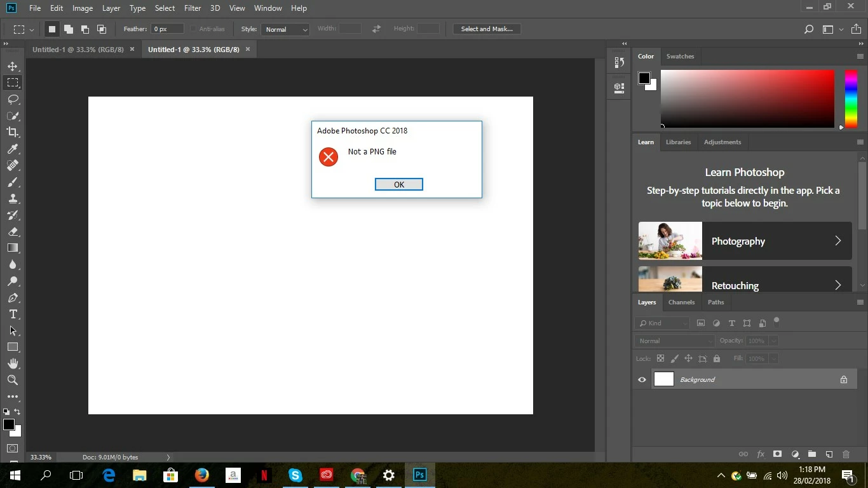Click OK in the error dialog
This screenshot has height=488, width=868.
pos(399,184)
